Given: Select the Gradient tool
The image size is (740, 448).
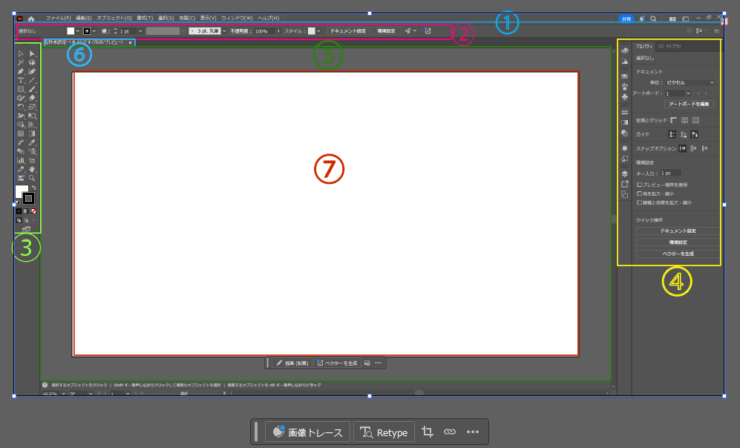Looking at the screenshot, I should click(32, 134).
